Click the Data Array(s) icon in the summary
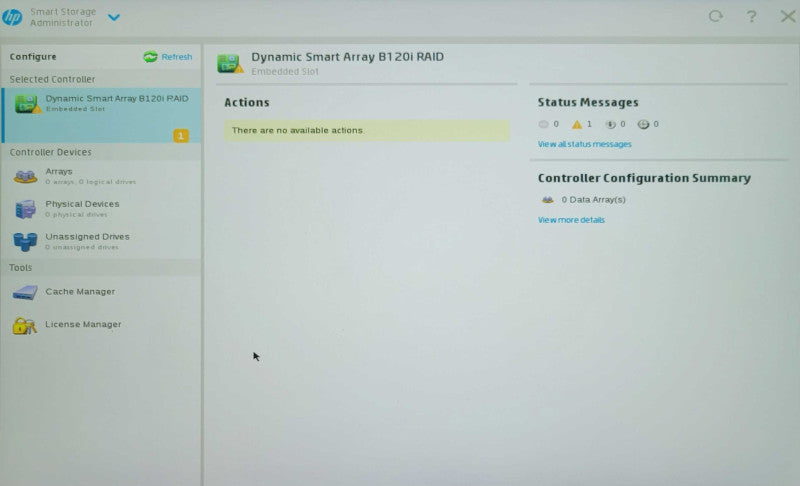 [x=547, y=199]
